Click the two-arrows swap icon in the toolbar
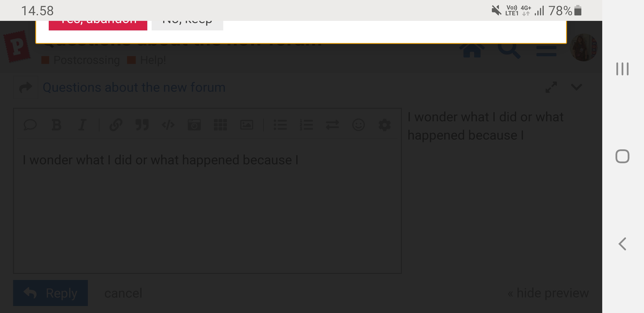644x313 pixels. tap(332, 125)
